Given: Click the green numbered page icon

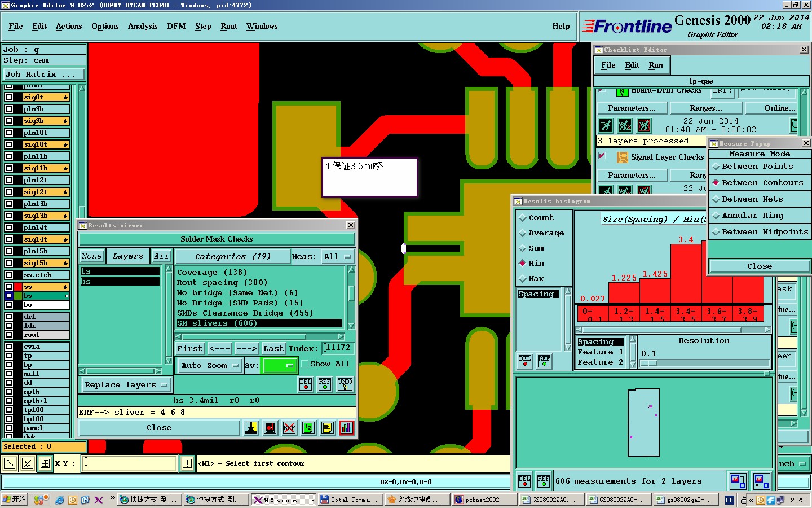Looking at the screenshot, I should [308, 428].
